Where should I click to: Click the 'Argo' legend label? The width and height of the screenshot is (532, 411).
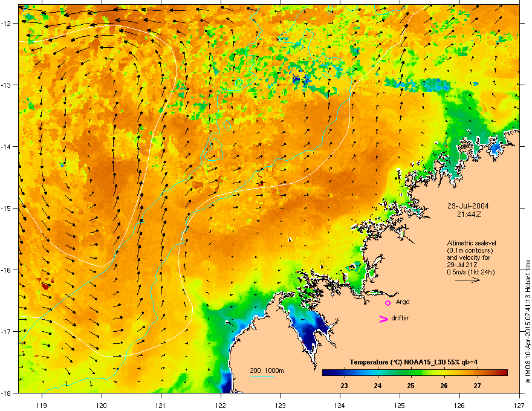(403, 302)
